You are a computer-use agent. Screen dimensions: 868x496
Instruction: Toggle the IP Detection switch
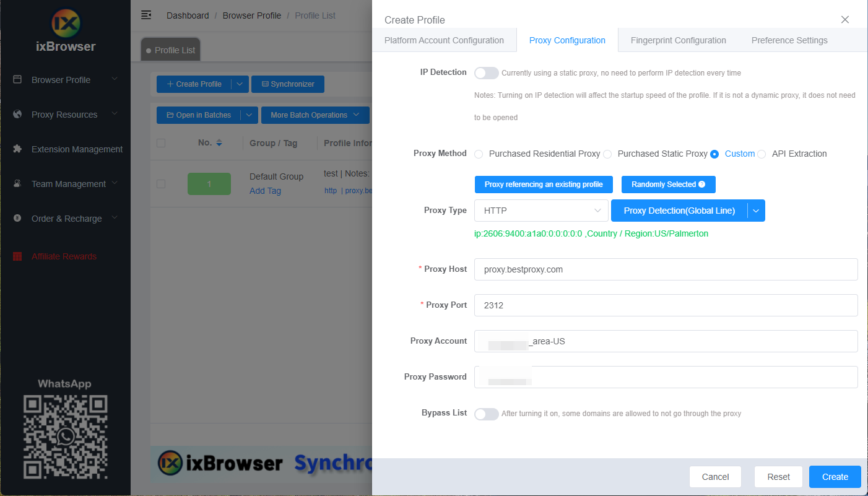coord(487,73)
